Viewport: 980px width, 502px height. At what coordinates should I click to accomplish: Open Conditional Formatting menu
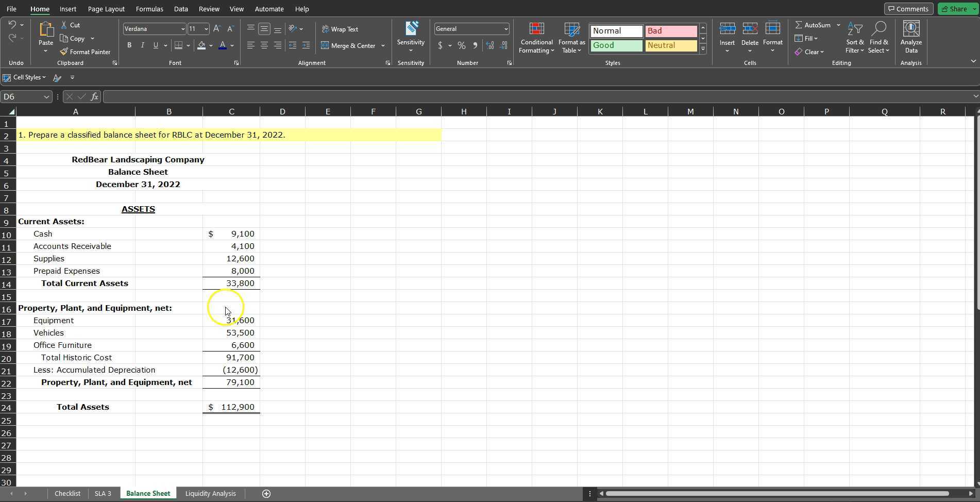pos(536,38)
